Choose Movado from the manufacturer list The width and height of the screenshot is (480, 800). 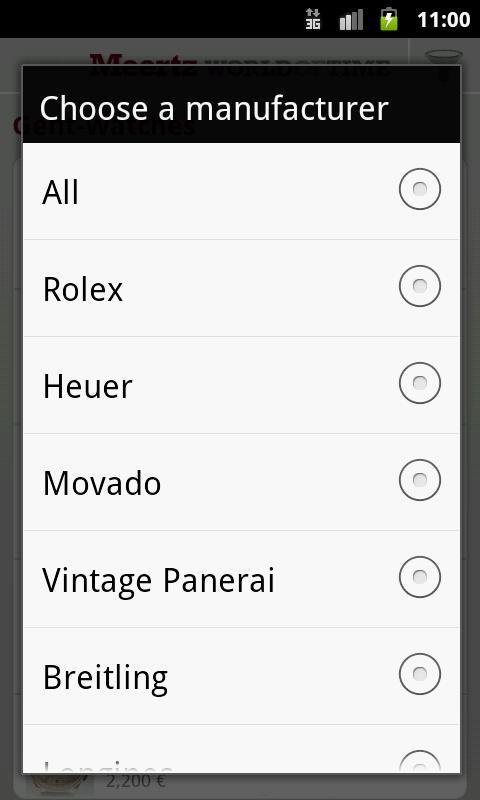pos(241,482)
